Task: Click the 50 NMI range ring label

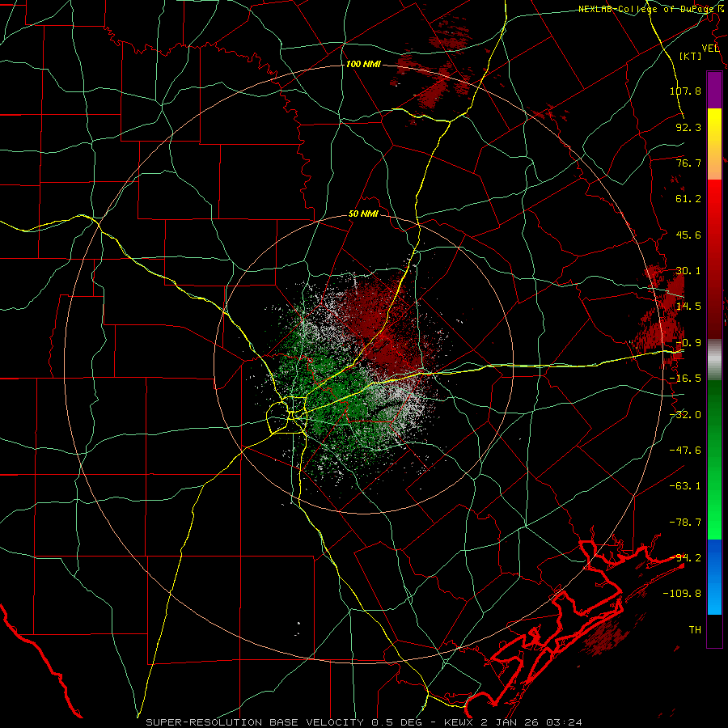Action: tap(363, 214)
